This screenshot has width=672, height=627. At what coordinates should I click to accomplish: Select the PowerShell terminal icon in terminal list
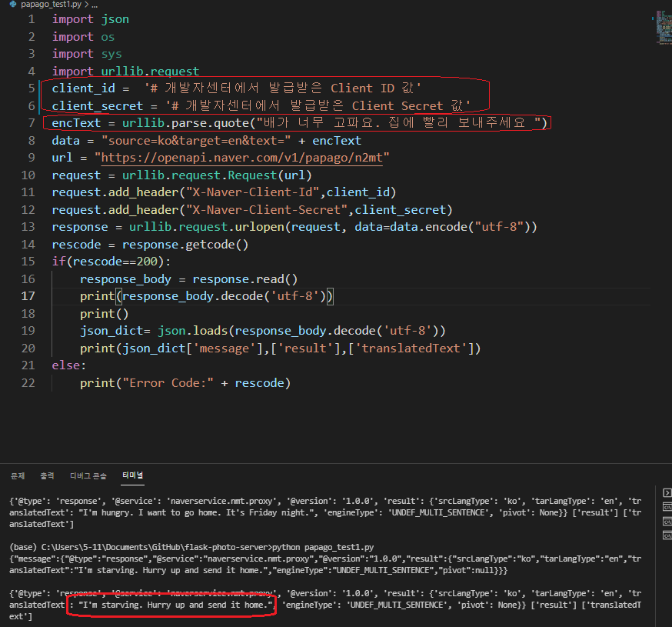[667, 493]
